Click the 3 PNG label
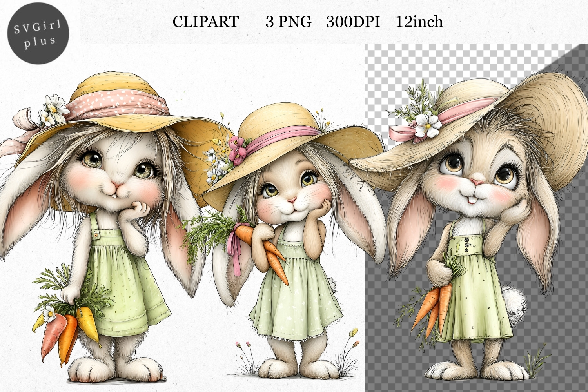 click(288, 22)
